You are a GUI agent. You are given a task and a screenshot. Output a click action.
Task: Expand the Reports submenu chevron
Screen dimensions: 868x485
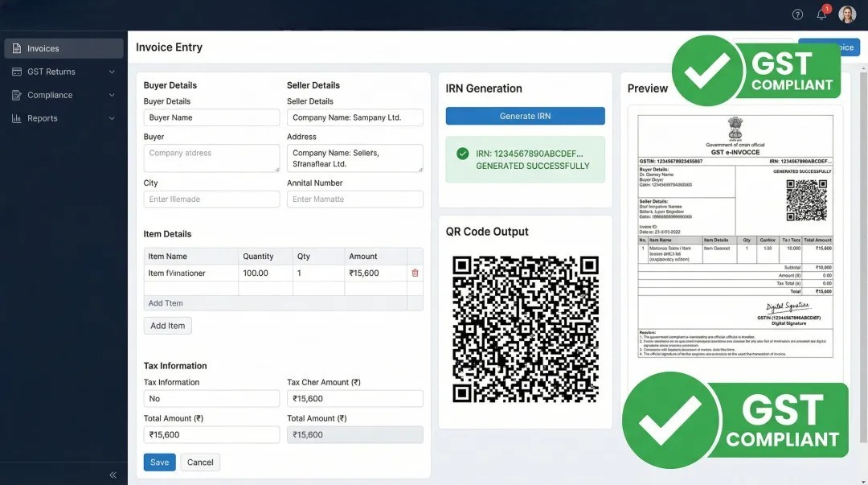(x=112, y=118)
